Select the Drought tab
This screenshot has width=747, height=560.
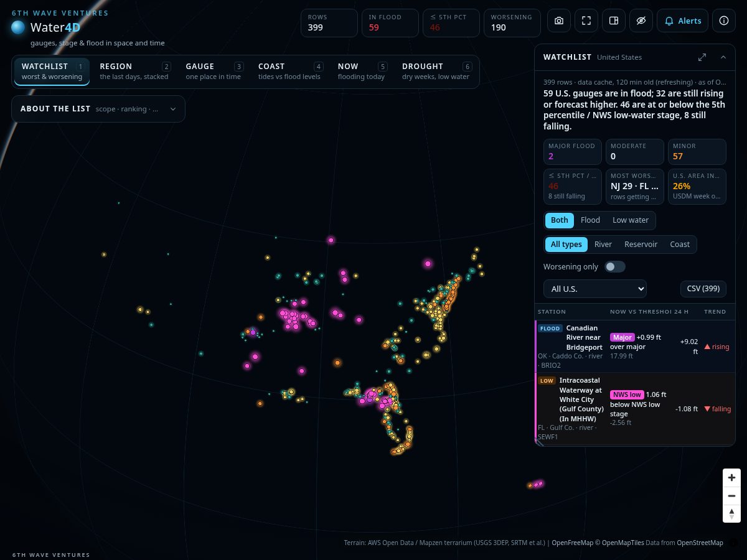point(436,72)
